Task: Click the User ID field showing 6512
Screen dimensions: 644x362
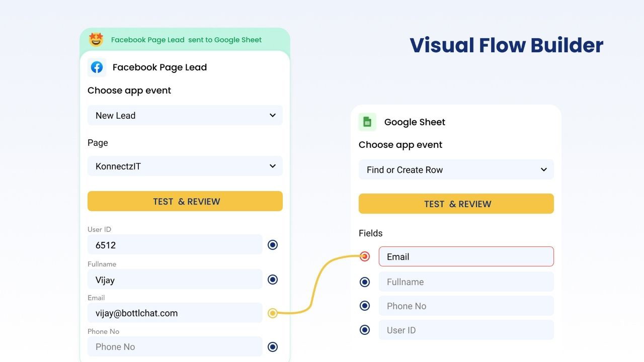Action: (175, 244)
